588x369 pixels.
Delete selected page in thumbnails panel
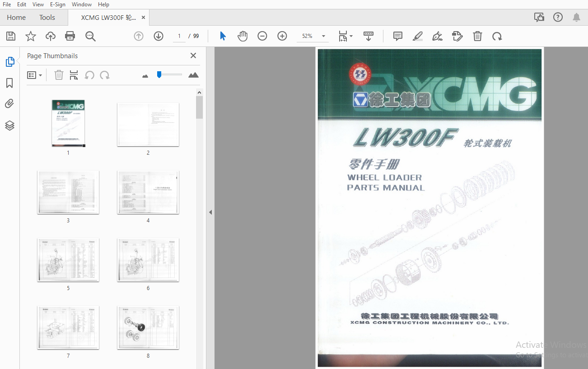[x=59, y=75]
